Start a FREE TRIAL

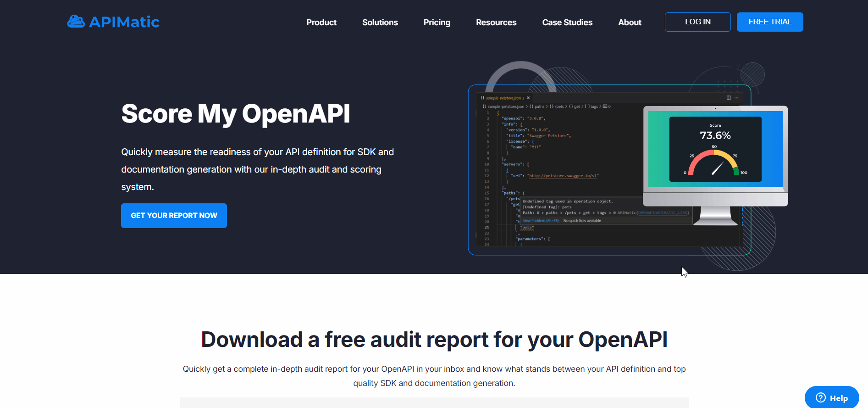pos(770,22)
